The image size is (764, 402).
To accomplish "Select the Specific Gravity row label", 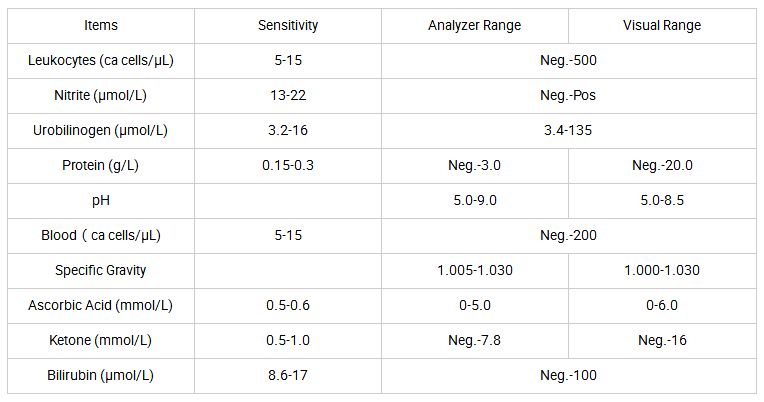I will [101, 270].
